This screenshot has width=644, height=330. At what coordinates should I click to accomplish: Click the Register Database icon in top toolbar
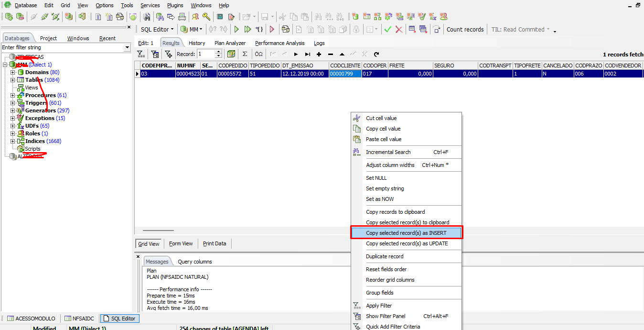(x=9, y=17)
